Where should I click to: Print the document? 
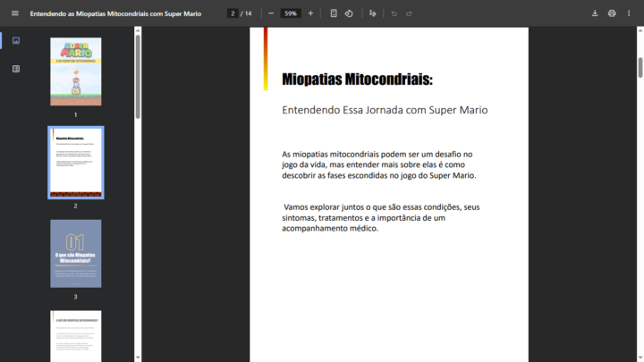pyautogui.click(x=612, y=13)
